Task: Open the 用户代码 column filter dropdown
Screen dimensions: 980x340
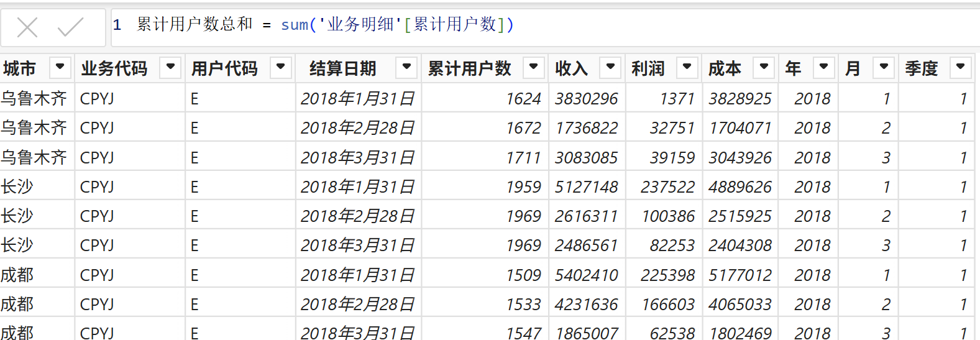Action: pyautogui.click(x=281, y=67)
